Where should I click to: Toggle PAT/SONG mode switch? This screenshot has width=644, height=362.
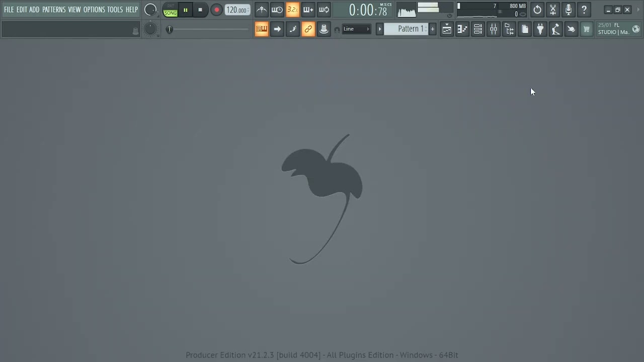(171, 10)
